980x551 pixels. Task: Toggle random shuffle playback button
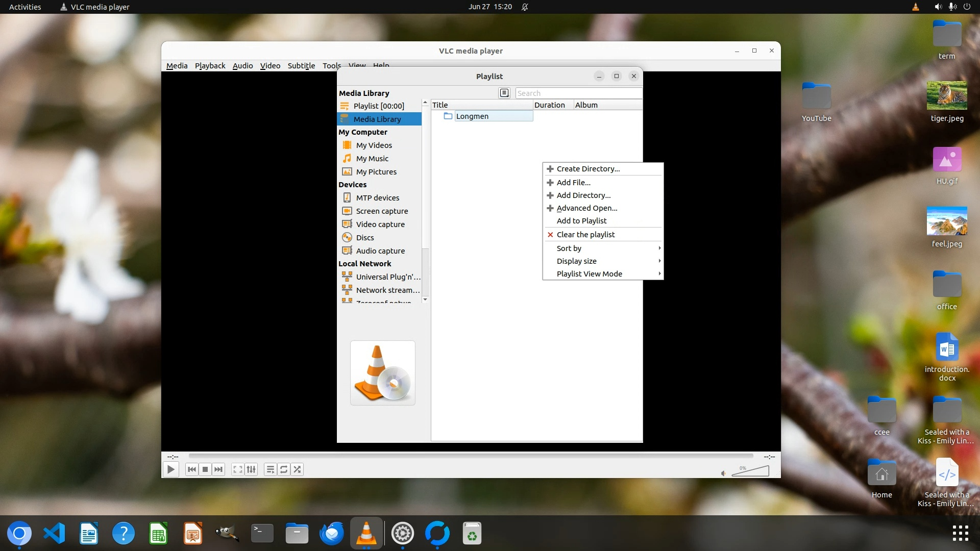click(297, 469)
